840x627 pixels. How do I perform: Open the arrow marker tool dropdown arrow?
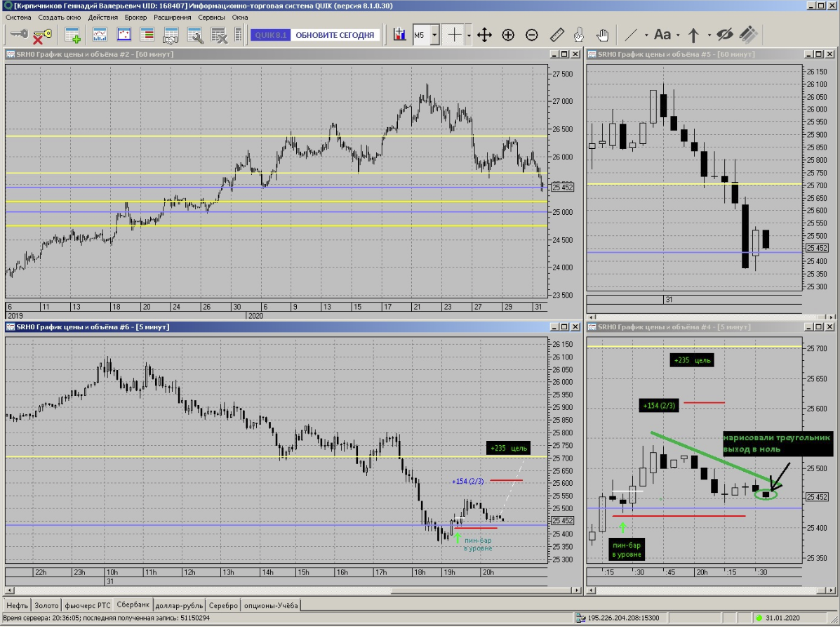click(x=709, y=36)
